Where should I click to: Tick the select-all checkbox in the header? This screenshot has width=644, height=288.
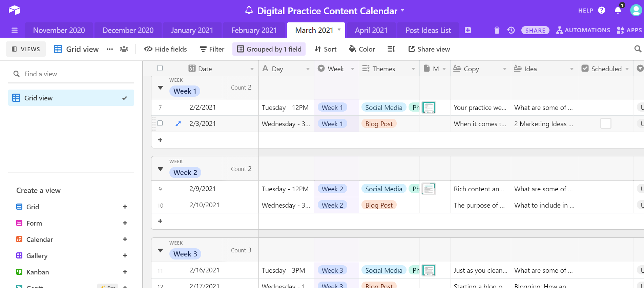point(160,68)
